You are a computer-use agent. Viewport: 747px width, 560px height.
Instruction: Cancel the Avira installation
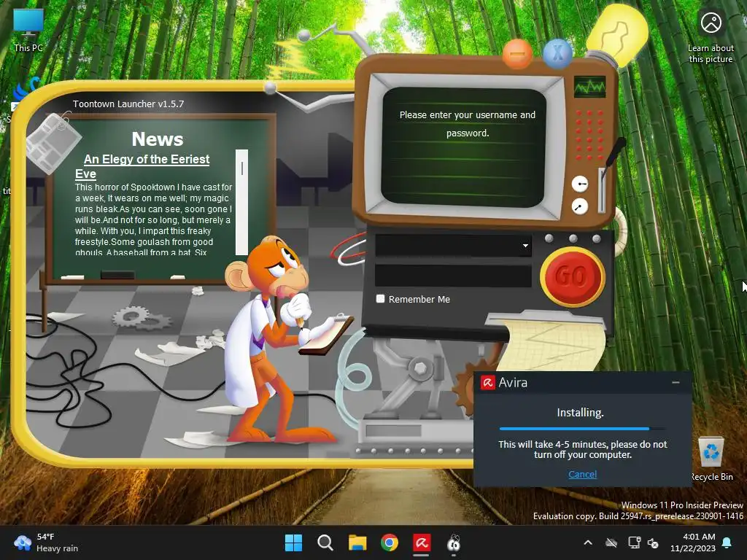pyautogui.click(x=582, y=474)
